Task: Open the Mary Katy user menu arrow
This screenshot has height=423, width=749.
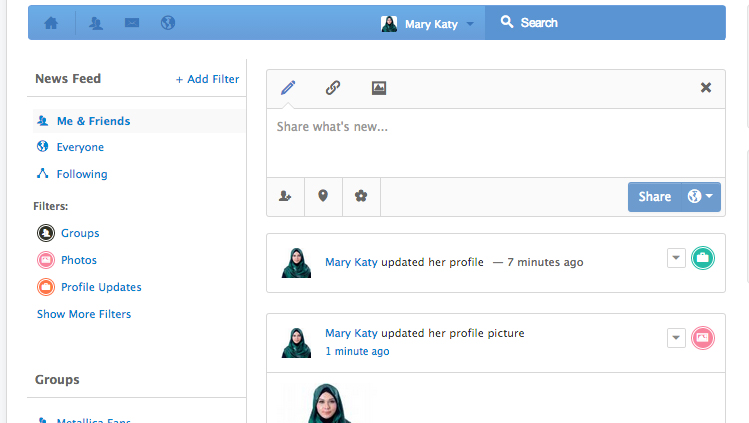Action: (470, 24)
